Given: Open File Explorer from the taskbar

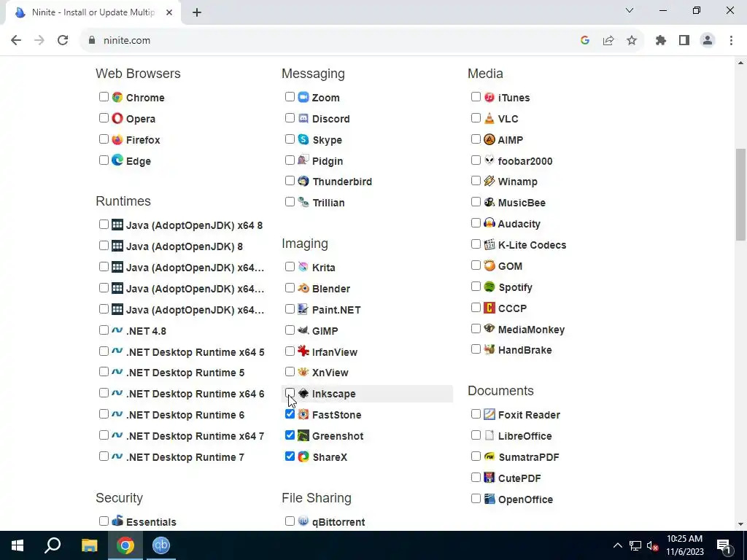Looking at the screenshot, I should (89, 545).
